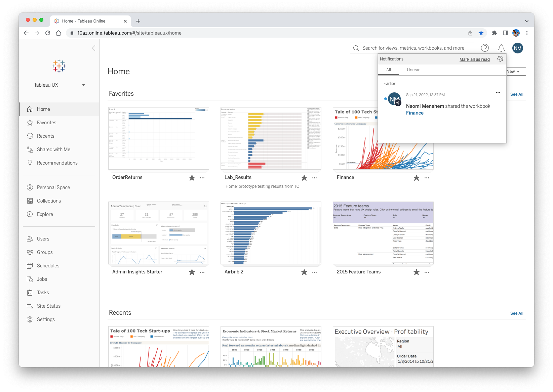Open Schedules in the sidebar
Viewport: 553px width, 392px height.
coord(59,266)
